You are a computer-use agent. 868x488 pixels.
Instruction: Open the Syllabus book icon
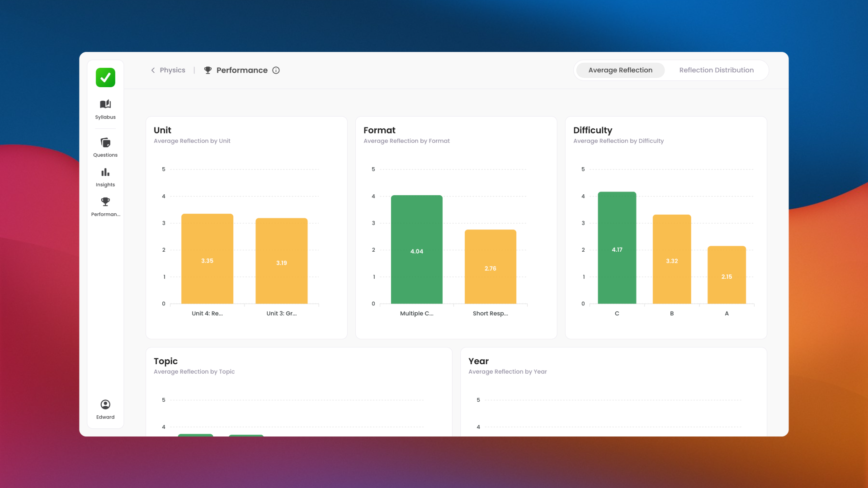click(105, 104)
